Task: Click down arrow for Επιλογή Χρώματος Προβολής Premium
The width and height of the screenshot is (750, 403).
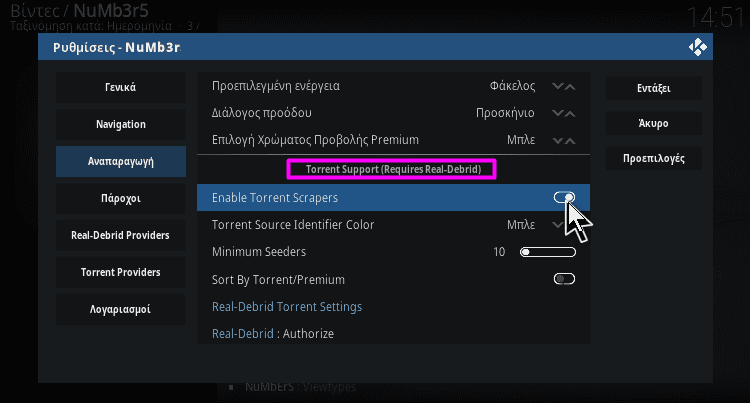Action: pyautogui.click(x=557, y=141)
